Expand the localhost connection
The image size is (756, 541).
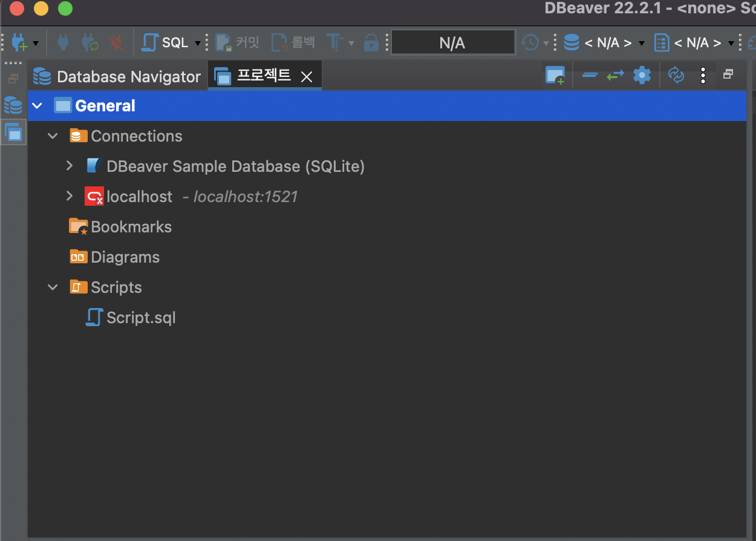(70, 196)
